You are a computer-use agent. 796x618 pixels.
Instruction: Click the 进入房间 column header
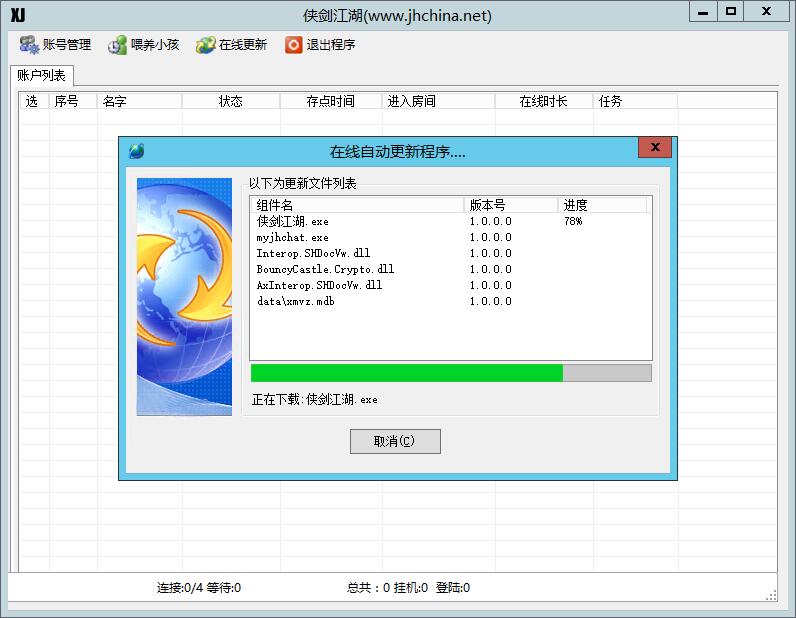[x=439, y=101]
